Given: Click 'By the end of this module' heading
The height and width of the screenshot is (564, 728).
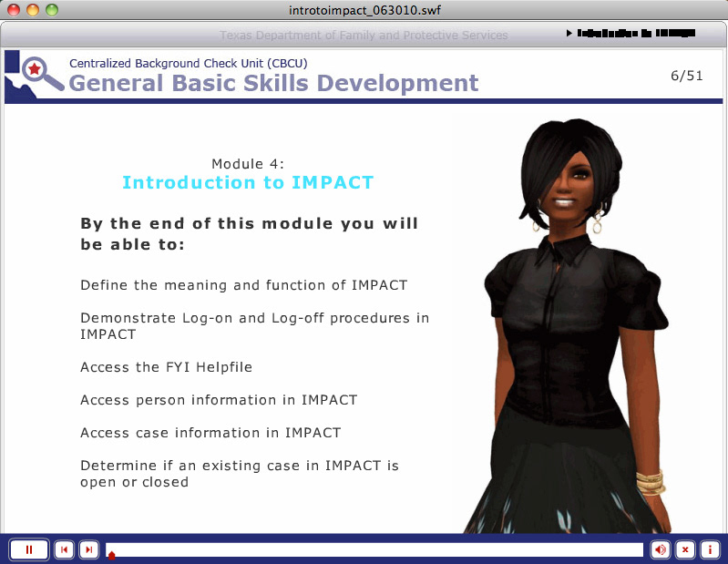Looking at the screenshot, I should 250,233.
